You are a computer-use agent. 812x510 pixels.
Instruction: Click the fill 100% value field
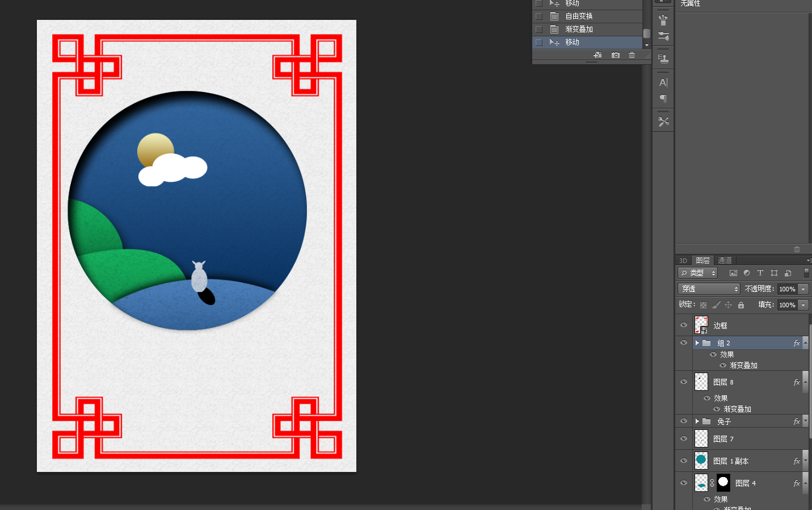click(x=787, y=305)
